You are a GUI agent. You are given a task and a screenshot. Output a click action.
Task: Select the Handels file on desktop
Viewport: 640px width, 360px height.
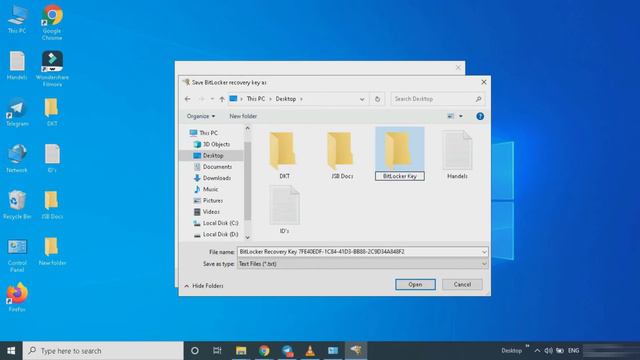[17, 65]
